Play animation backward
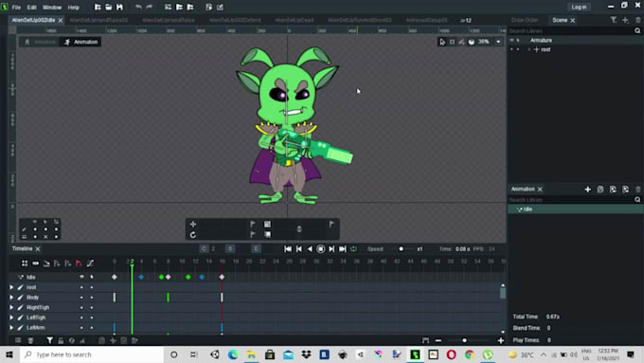Image resolution: width=644 pixels, height=363 pixels. click(310, 248)
